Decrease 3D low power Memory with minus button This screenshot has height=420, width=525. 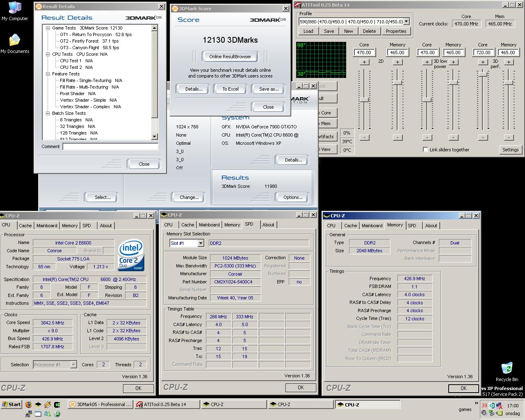pos(453,137)
